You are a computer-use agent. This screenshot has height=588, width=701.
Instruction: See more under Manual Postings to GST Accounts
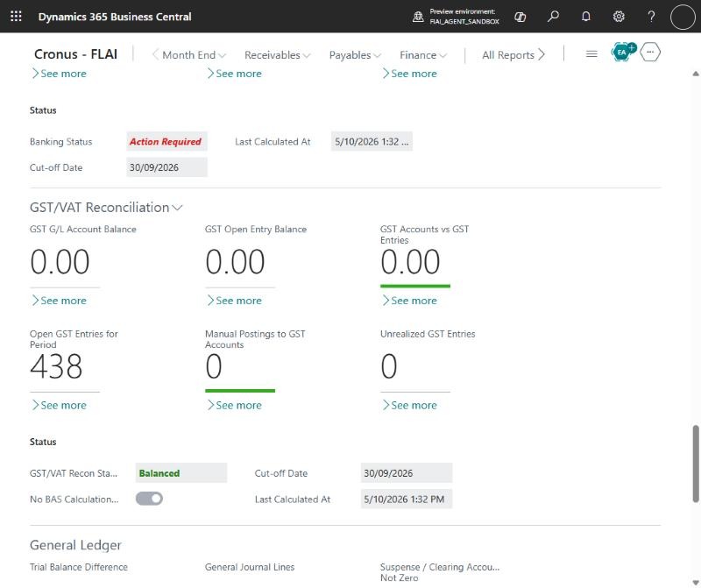[234, 405]
